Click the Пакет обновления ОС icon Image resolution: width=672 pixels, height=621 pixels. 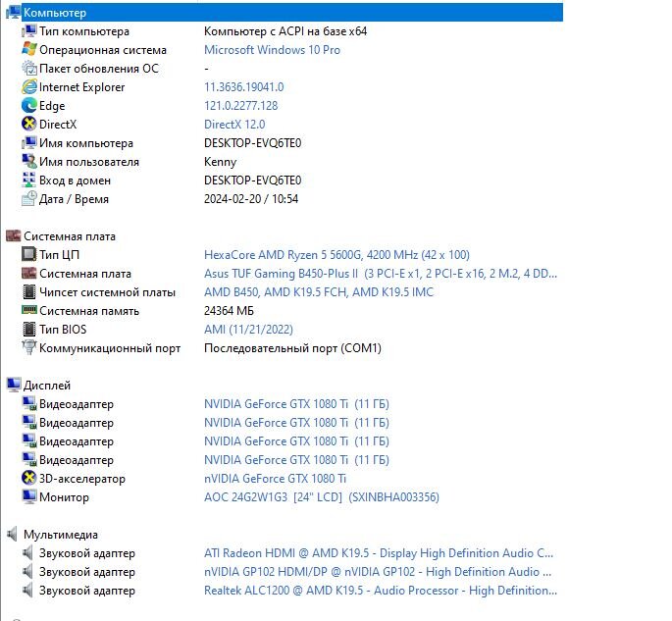[x=29, y=69]
